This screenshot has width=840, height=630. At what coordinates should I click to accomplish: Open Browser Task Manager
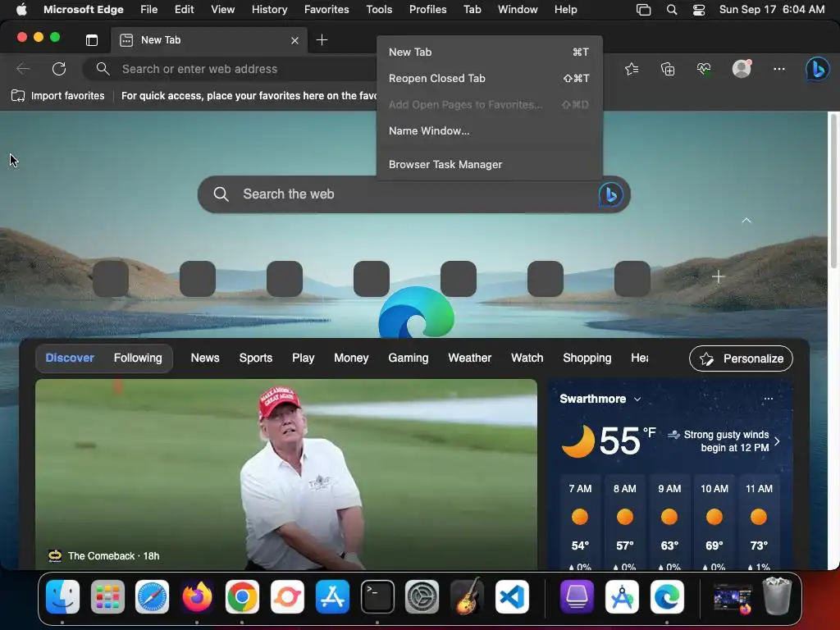tap(489, 164)
